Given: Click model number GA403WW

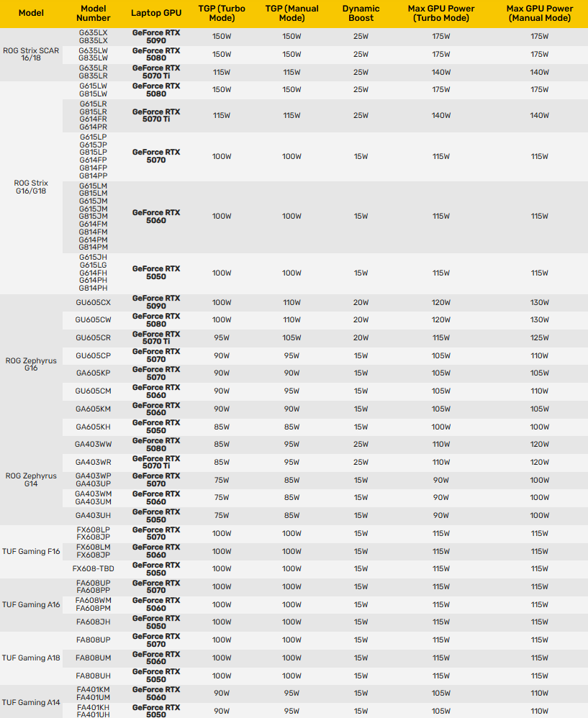Looking at the screenshot, I should tap(94, 444).
